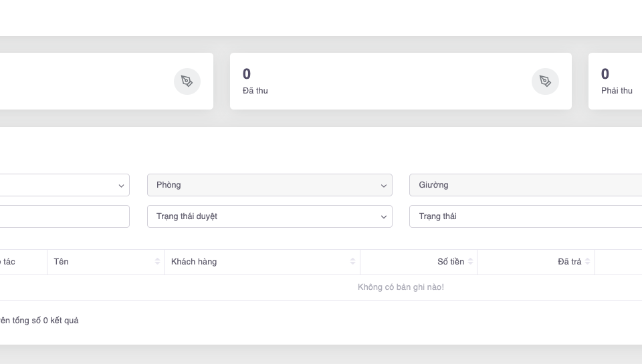
Task: Click the sort arrows in the Khách hàng column
Action: point(352,262)
